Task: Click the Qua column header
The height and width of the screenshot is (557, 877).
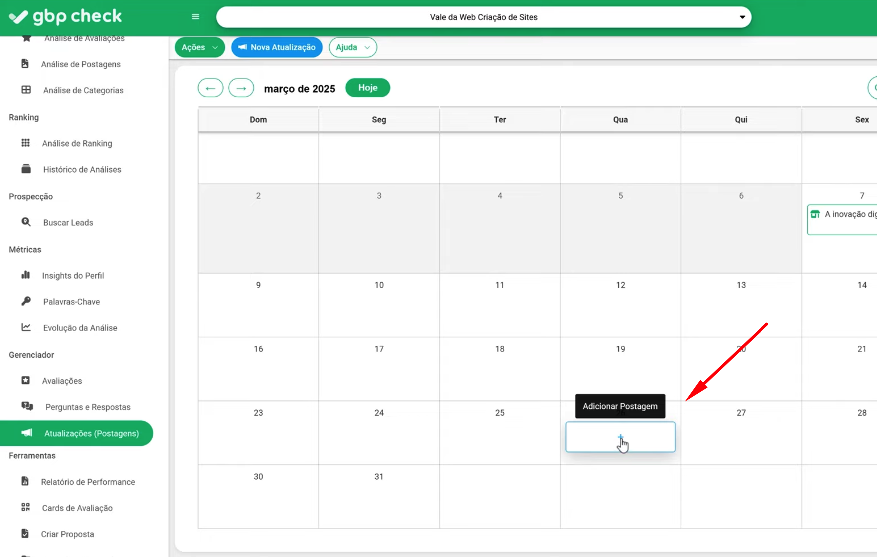Action: [620, 120]
